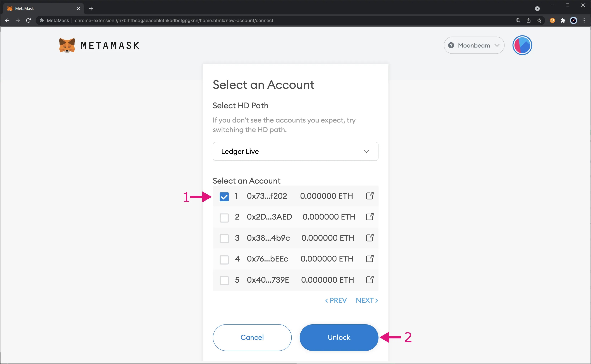Open Chrome's three-dot menu

click(x=584, y=20)
